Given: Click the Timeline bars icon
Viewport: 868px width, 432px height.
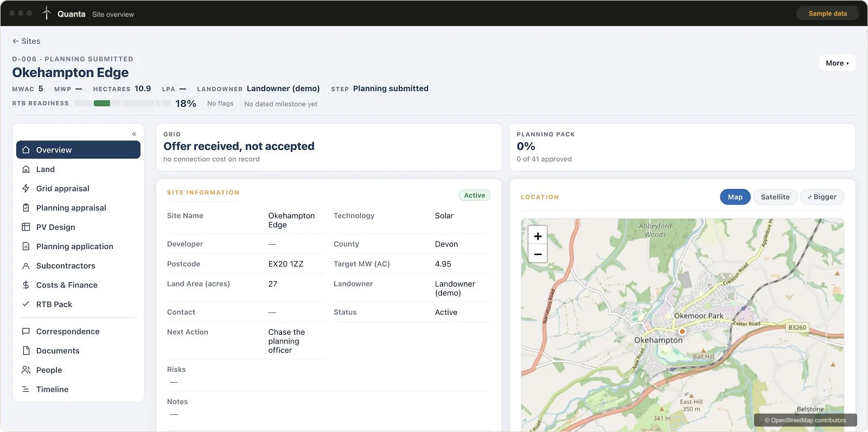Looking at the screenshot, I should (25, 389).
